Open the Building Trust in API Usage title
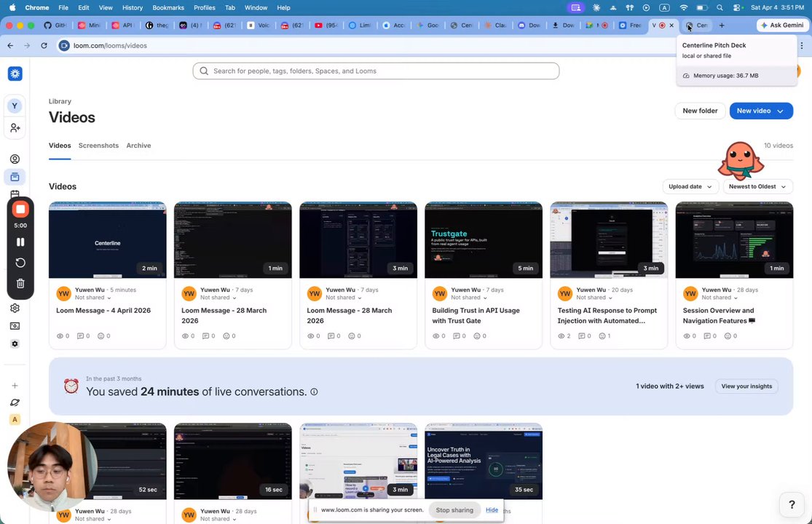This screenshot has width=812, height=524. click(476, 316)
